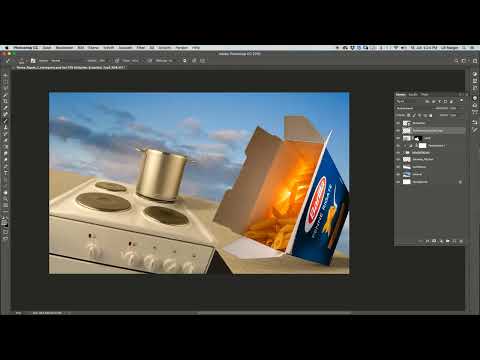This screenshot has width=480, height=360.
Task: Open the Datei menu
Action: tap(47, 48)
